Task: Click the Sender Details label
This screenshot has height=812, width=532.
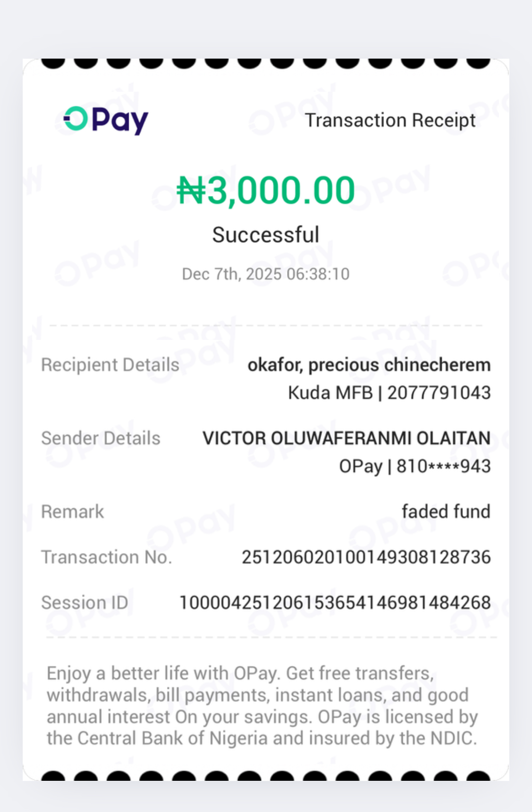Action: click(x=101, y=438)
